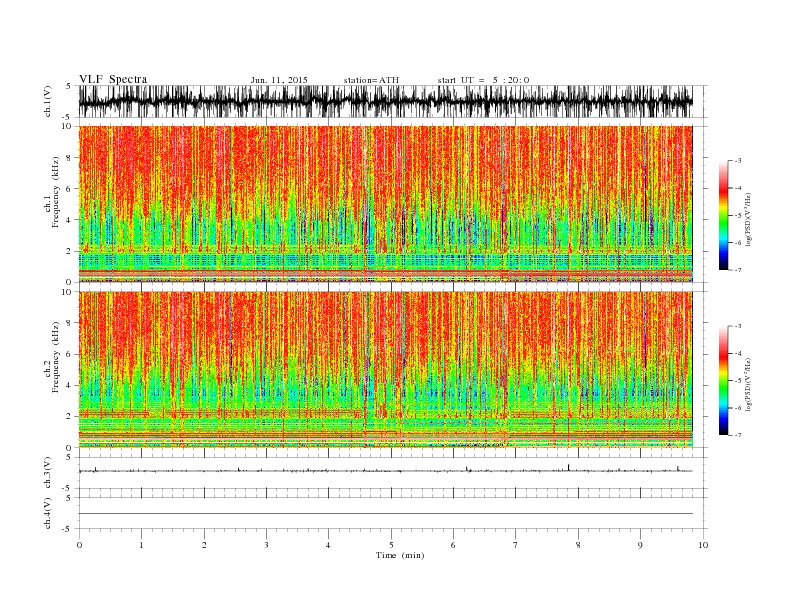This screenshot has height=612, width=792.
Task: Click the "station=ATH" header text
Action: coord(371,80)
